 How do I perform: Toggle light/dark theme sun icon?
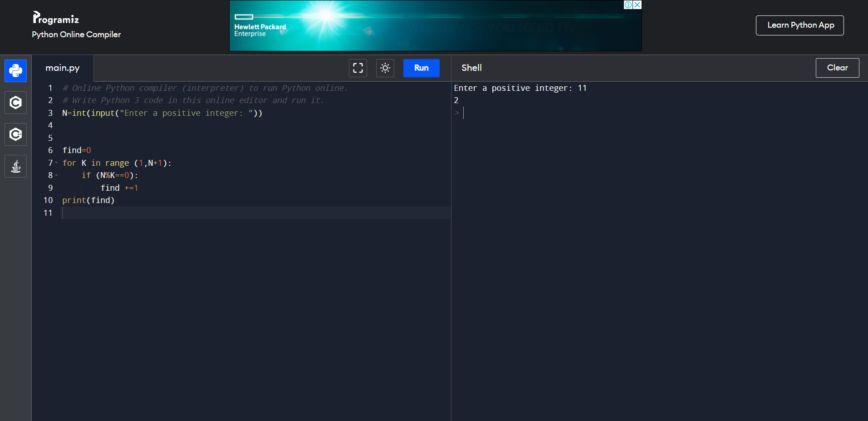(385, 68)
